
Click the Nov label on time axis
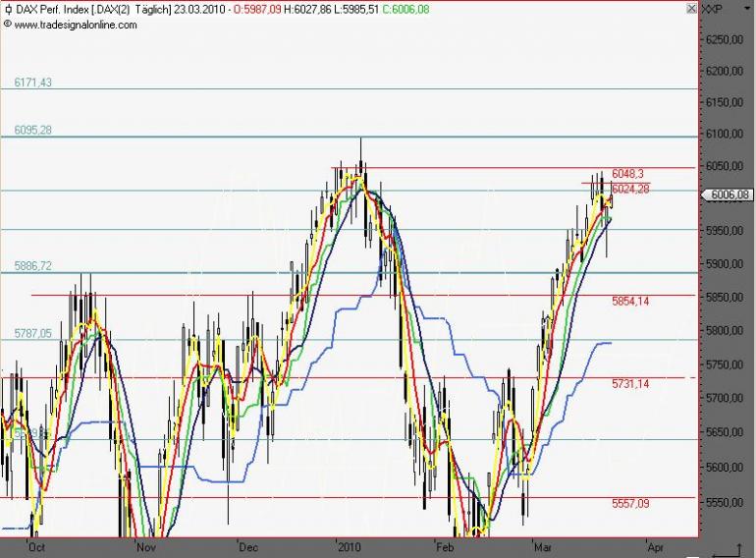146,547
